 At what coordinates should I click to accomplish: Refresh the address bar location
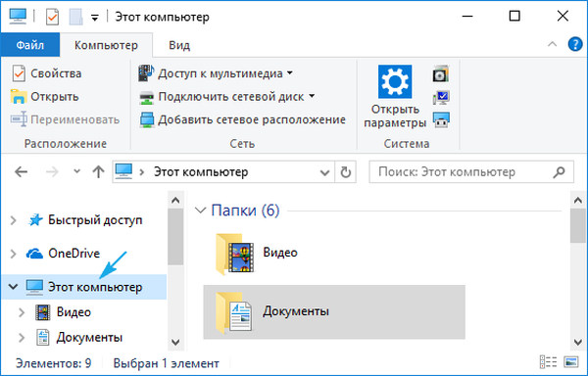(345, 172)
